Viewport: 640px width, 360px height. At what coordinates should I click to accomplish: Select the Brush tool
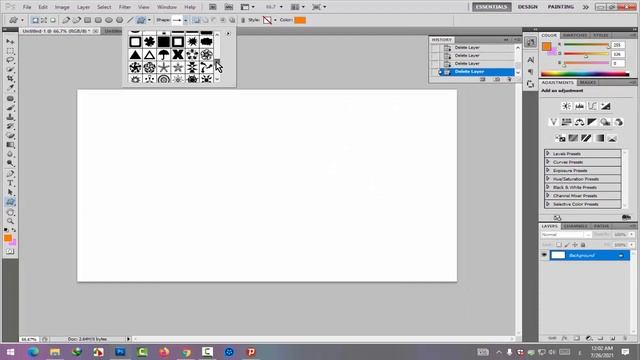[x=10, y=108]
